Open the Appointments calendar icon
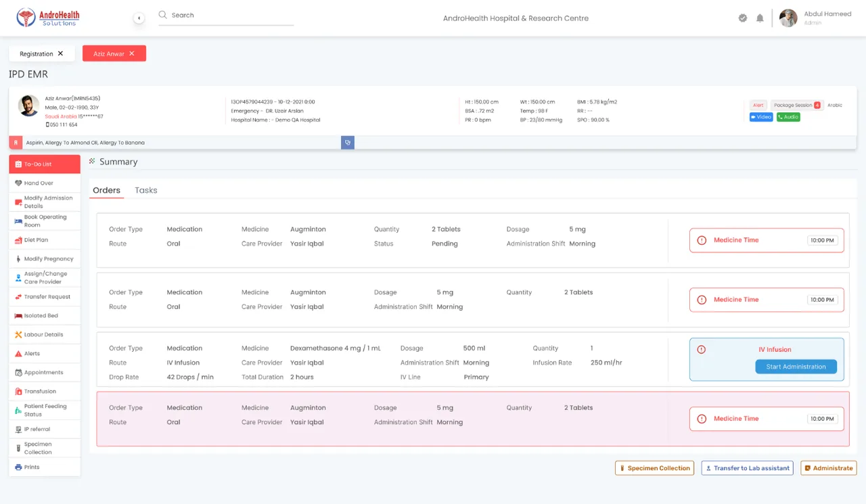The height and width of the screenshot is (504, 866). [18, 373]
